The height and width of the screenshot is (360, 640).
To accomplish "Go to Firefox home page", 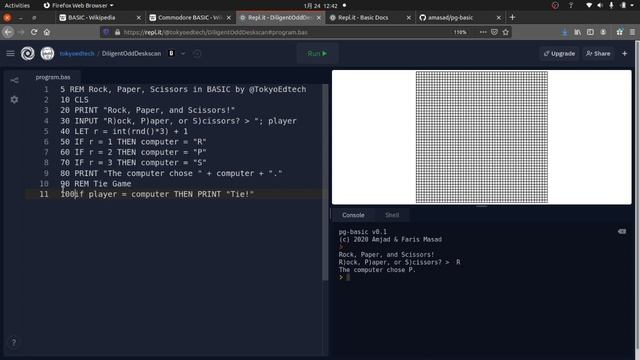I will point(47,32).
